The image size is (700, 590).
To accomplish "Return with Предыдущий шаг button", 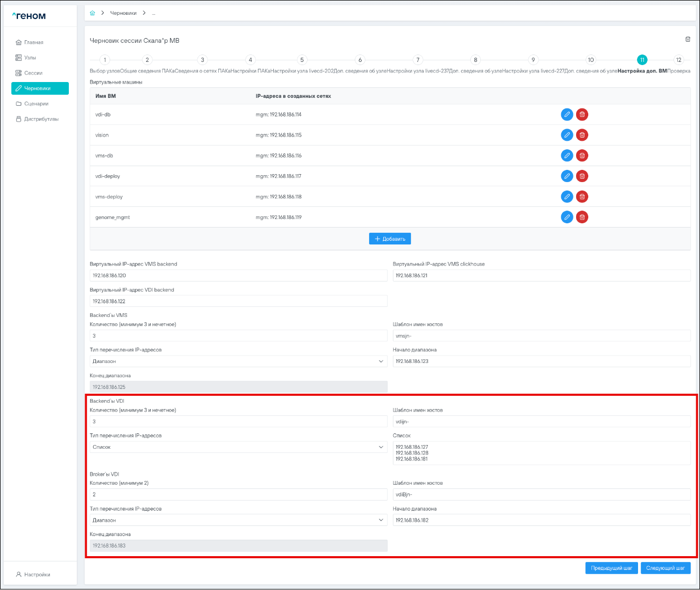I will click(x=612, y=568).
